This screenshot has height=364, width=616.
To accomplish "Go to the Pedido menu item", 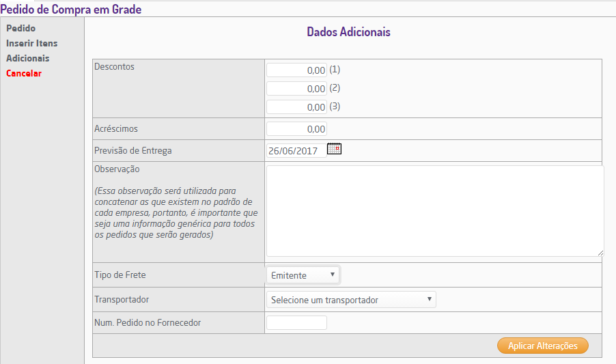I will point(20,29).
